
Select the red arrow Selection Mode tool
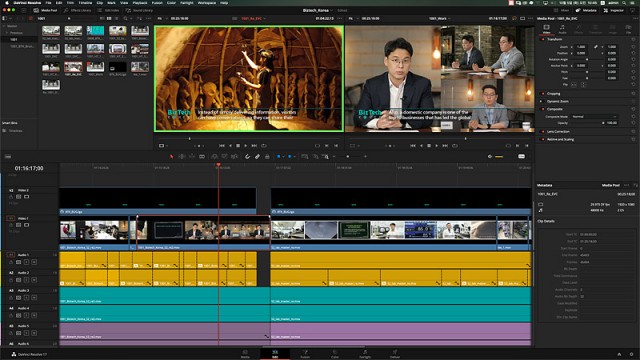(171, 156)
